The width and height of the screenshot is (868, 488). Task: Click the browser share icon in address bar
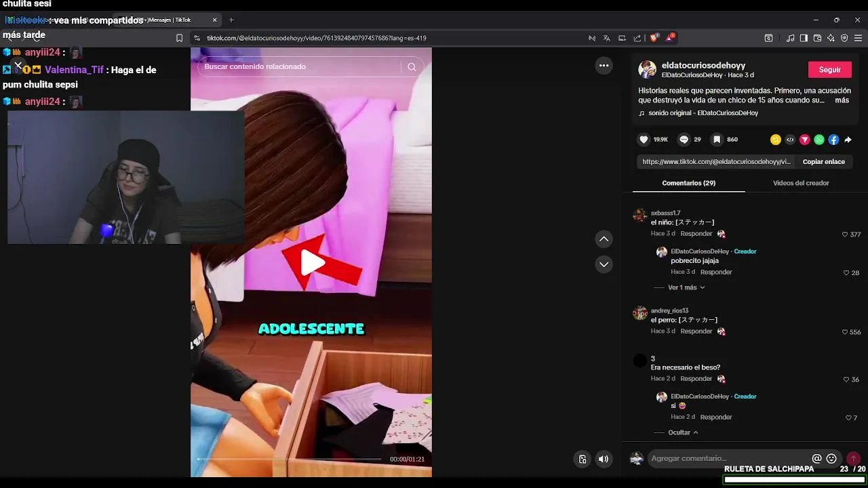tap(637, 38)
